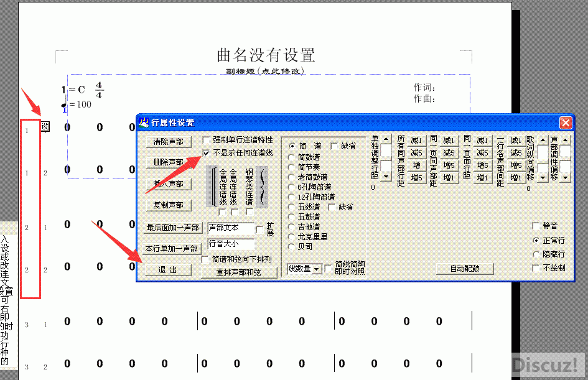588x380 pixels.
Task: Tick the 扩展 checkbox
Action: point(259,229)
